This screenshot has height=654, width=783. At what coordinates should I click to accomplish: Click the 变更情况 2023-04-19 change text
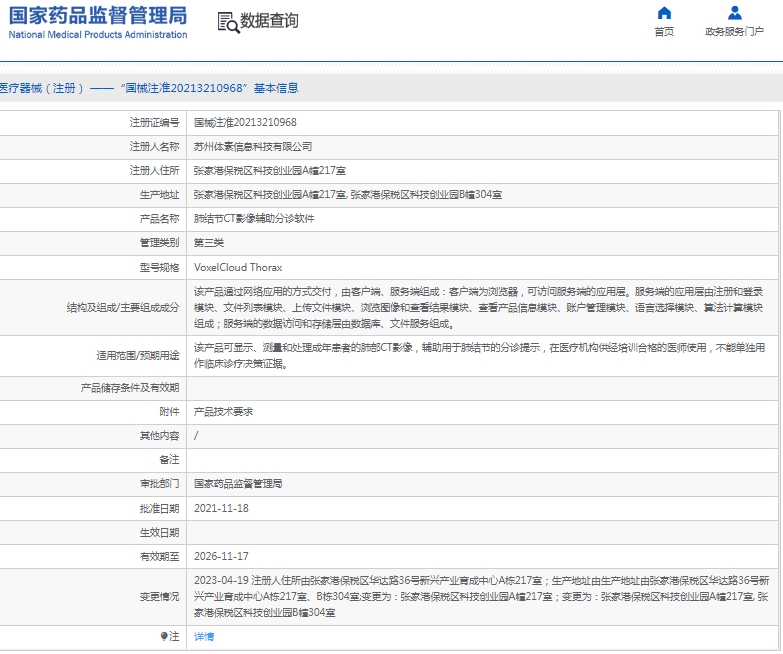click(x=481, y=596)
